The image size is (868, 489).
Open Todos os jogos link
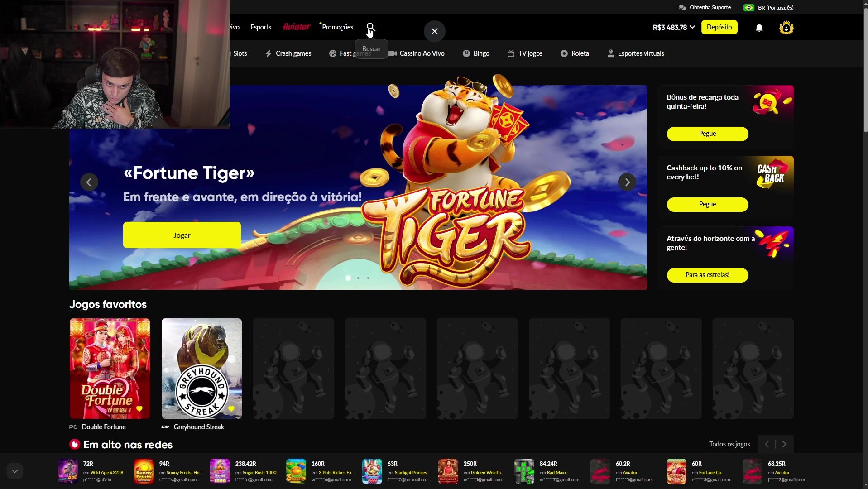(729, 444)
